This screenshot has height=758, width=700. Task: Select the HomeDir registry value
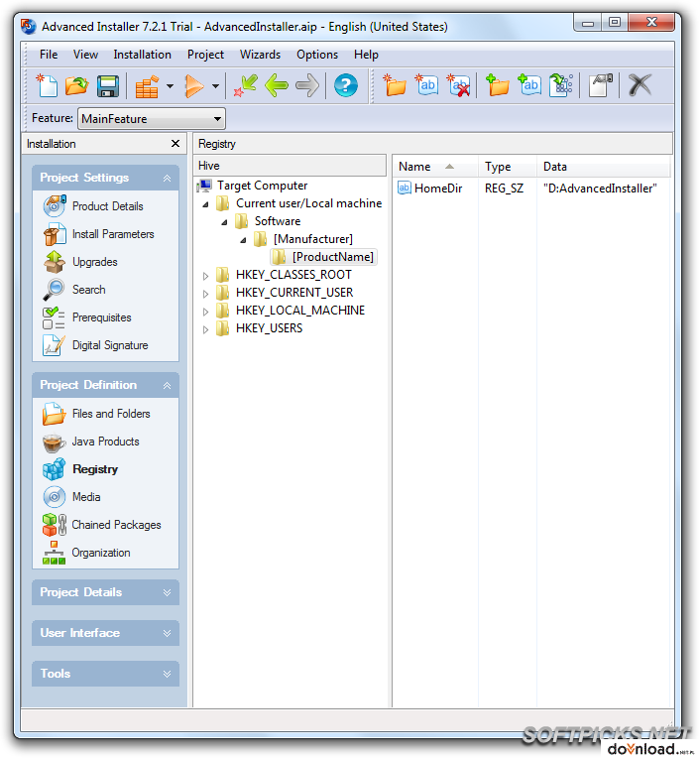[x=438, y=189]
